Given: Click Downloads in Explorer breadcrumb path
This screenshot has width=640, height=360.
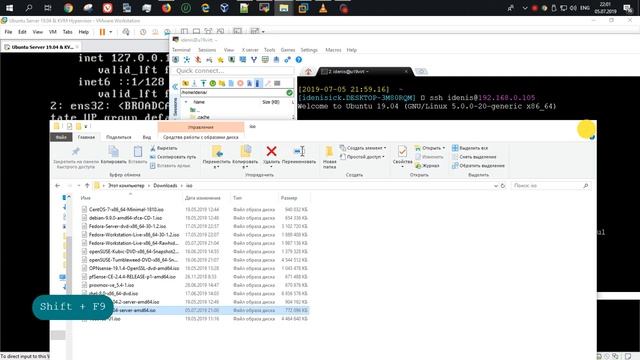Looking at the screenshot, I should click(x=165, y=186).
